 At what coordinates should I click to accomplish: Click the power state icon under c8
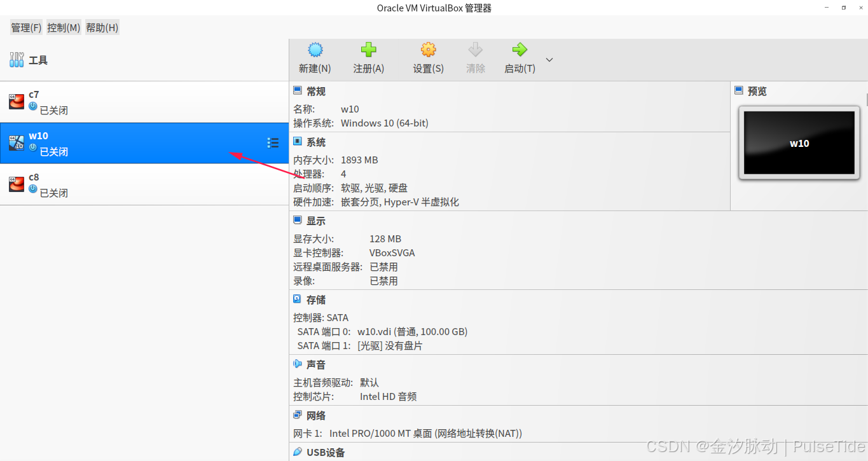[x=33, y=189]
